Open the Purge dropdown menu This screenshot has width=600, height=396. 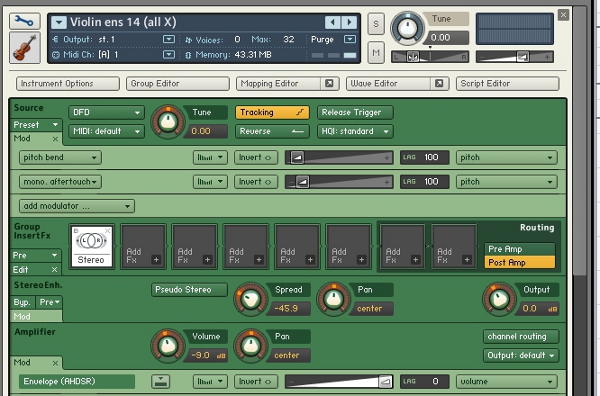point(350,39)
